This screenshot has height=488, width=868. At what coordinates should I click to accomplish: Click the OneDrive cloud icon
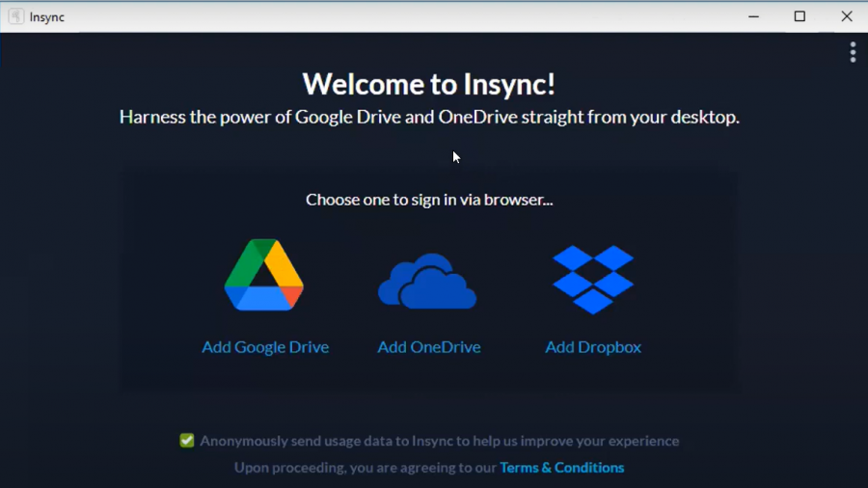[x=427, y=281]
